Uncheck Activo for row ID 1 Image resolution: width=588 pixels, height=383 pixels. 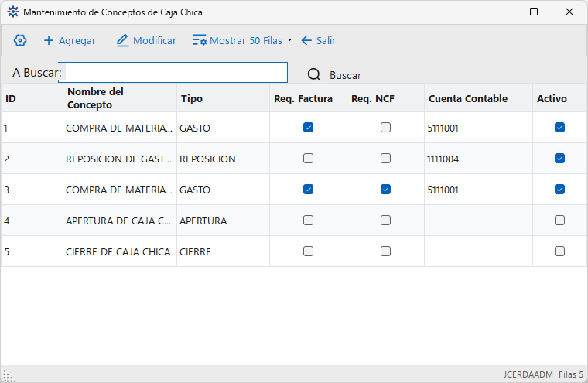click(x=559, y=128)
